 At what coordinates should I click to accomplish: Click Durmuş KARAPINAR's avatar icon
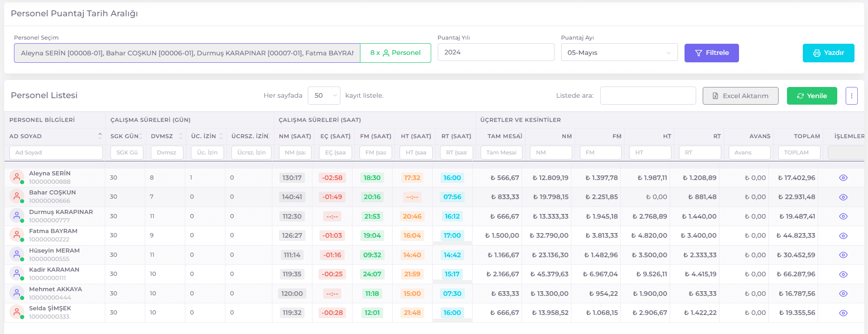point(17,216)
